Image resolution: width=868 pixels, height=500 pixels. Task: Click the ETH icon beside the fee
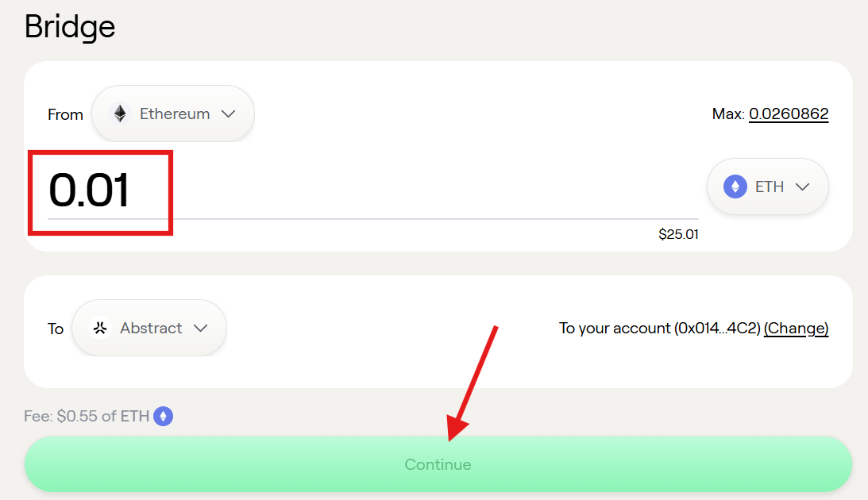click(164, 416)
